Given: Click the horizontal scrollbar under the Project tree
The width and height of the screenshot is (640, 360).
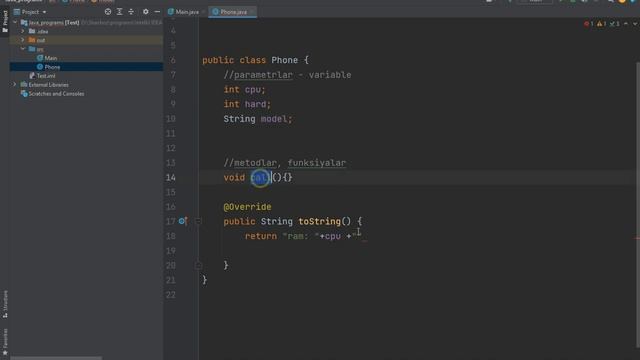Looking at the screenshot, I should (x=56, y=358).
